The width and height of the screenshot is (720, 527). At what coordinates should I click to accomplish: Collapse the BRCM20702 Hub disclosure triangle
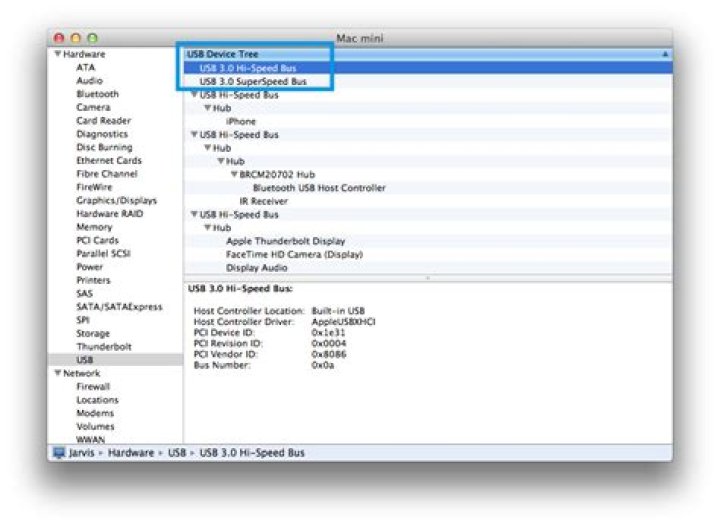234,174
